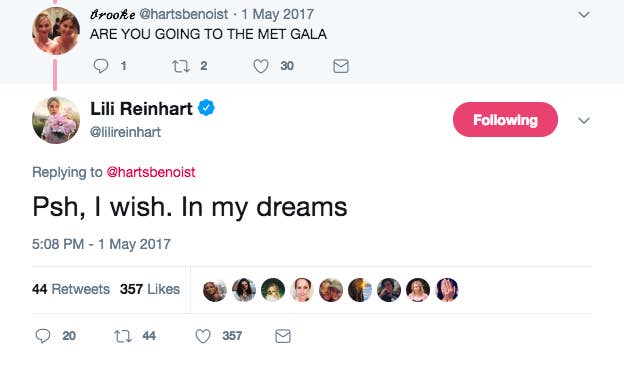Open the chevron menu on brooke's tweet
Screen dimensions: 624x368
coord(584,15)
